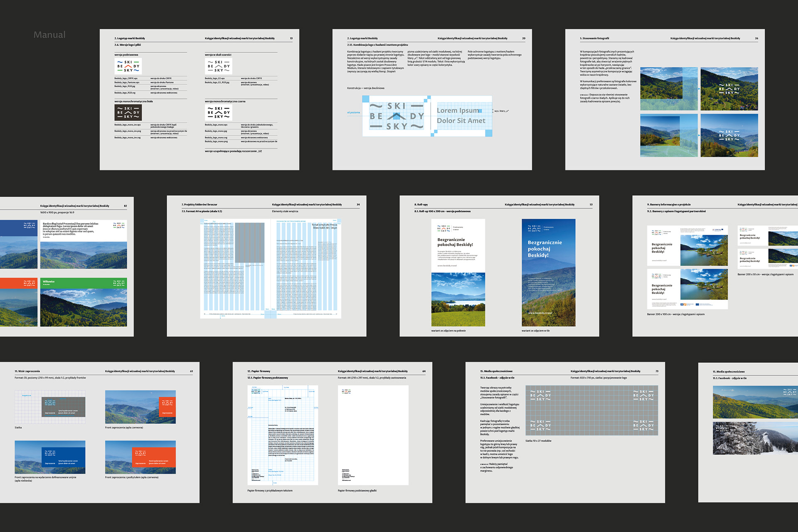Screen dimensions: 798x532
Task: Select the green hills Facebook cover photo, far right page
Action: tap(755, 402)
